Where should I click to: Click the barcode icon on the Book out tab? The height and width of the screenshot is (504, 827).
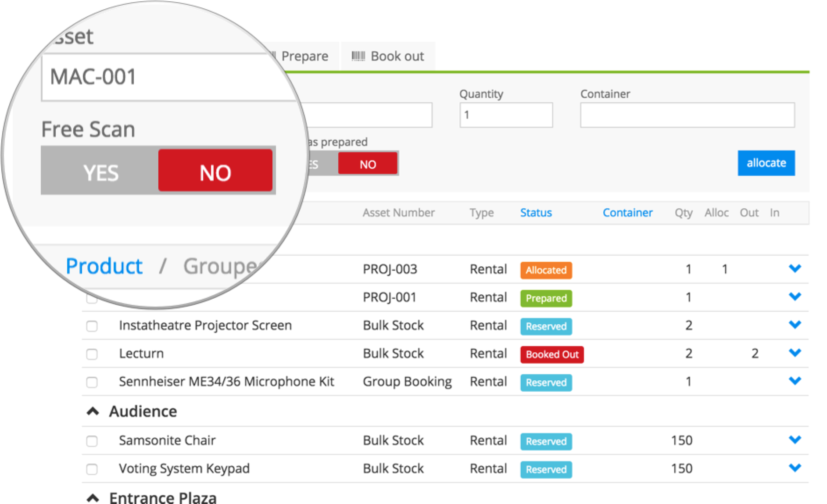(358, 56)
